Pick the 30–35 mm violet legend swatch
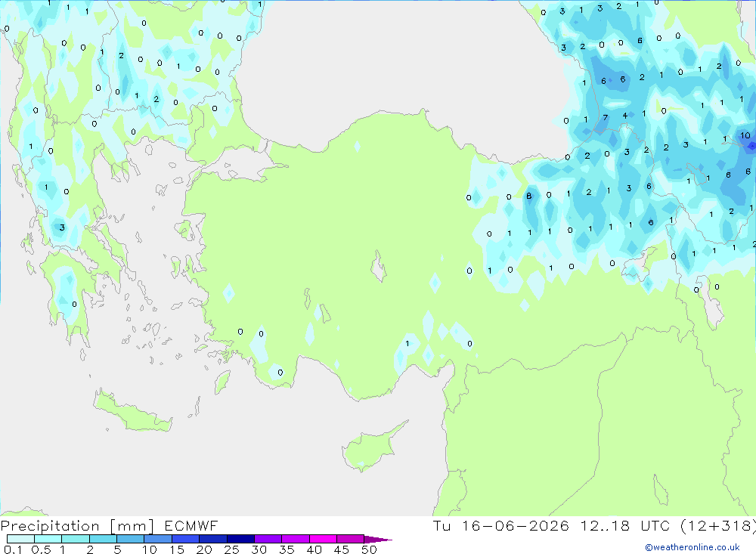 268,539
